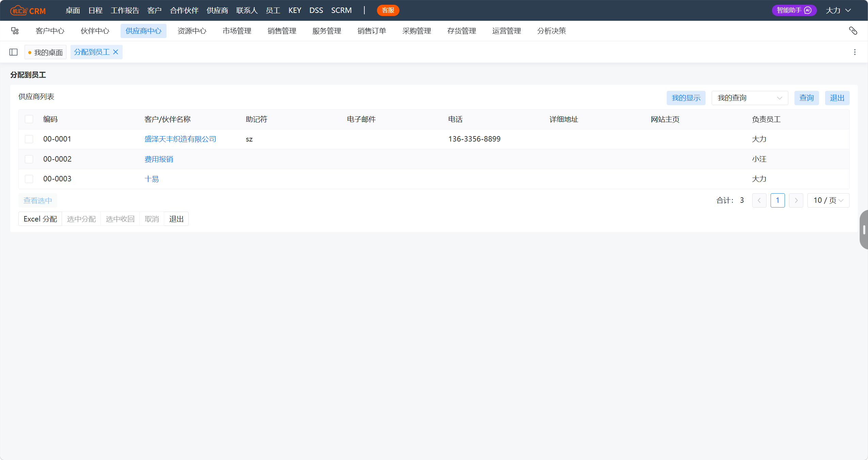Click the 查看选中 button

click(x=38, y=200)
